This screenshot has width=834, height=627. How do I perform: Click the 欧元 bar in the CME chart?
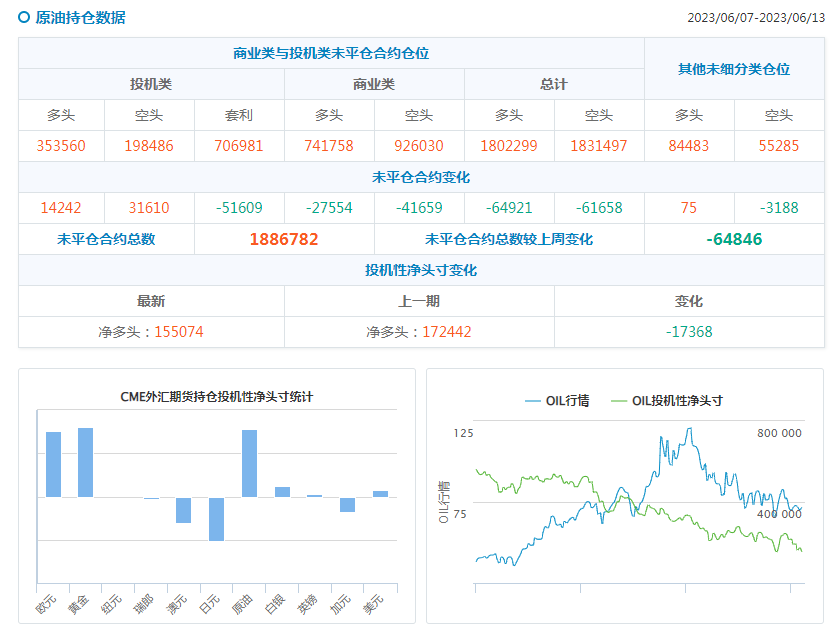click(54, 464)
